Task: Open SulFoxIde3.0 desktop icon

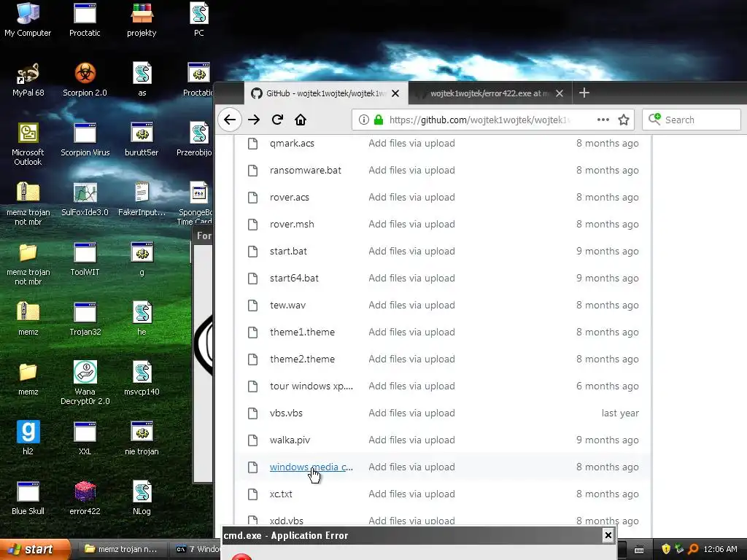Action: [85, 200]
